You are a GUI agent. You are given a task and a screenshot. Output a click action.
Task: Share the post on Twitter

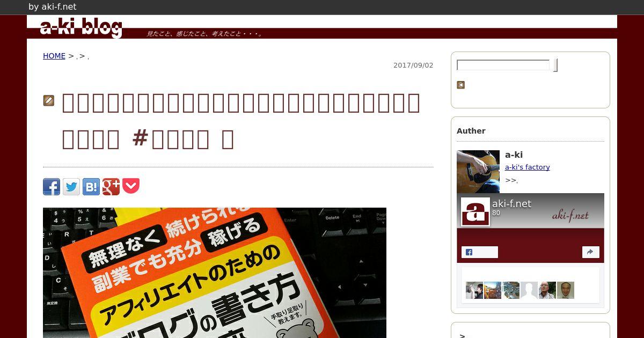click(x=71, y=187)
